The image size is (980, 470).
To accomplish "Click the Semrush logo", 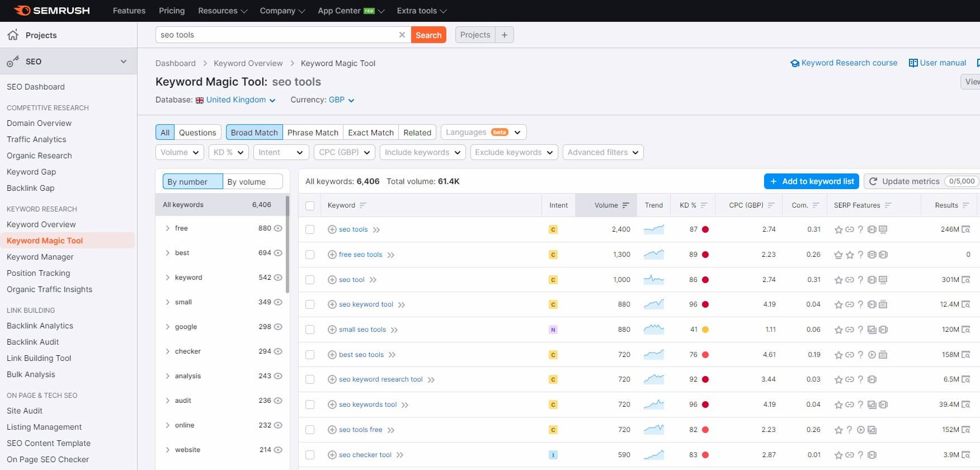I will [x=51, y=11].
